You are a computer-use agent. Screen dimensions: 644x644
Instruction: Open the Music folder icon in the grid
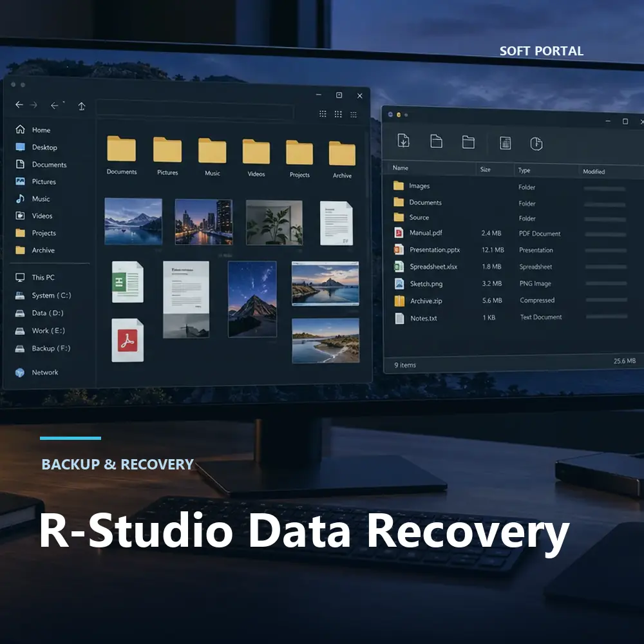pyautogui.click(x=213, y=151)
